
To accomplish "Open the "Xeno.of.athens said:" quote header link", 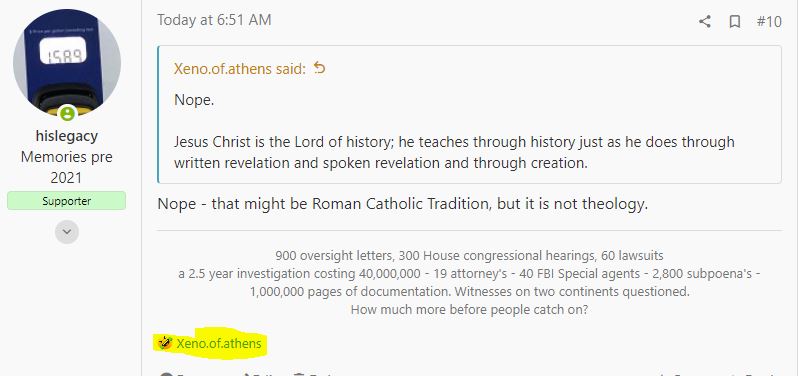I will pos(240,69).
